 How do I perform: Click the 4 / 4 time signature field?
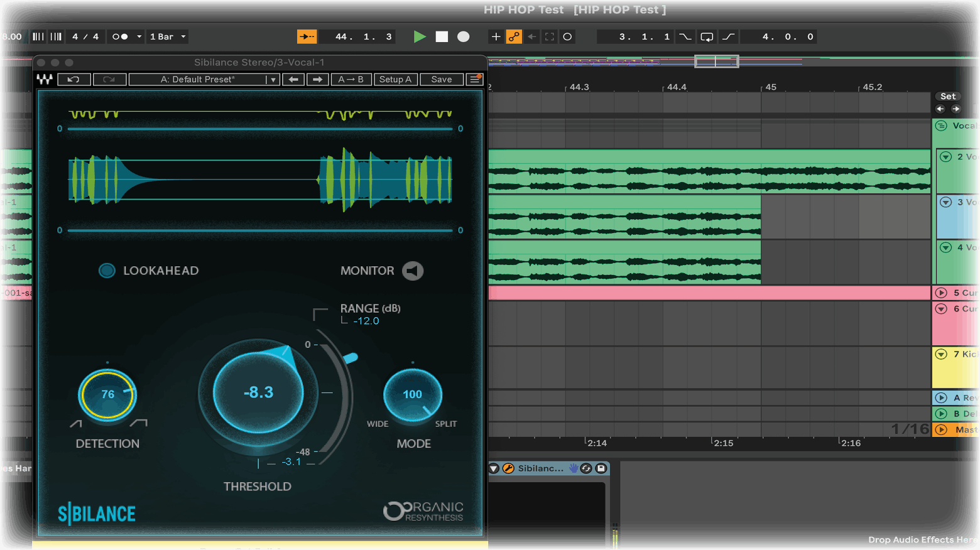pyautogui.click(x=85, y=37)
